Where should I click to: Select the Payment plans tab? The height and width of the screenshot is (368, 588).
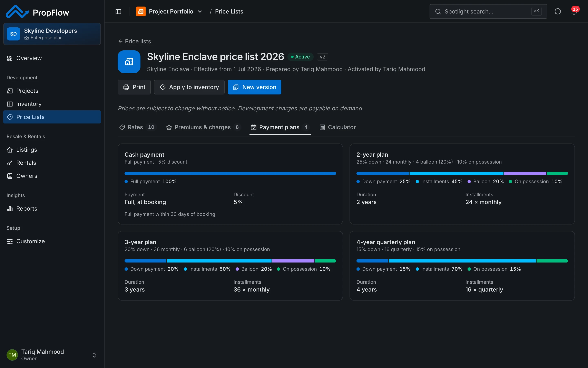coord(280,127)
